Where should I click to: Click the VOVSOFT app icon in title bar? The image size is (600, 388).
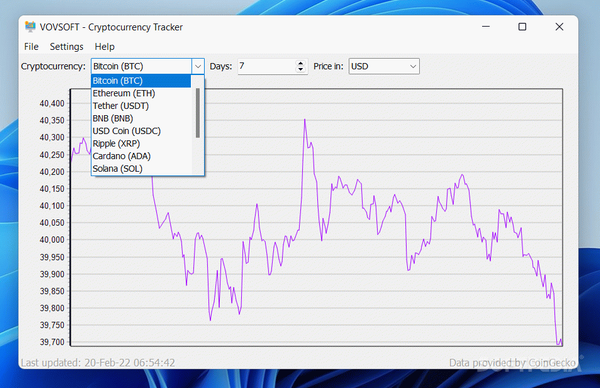tap(30, 27)
